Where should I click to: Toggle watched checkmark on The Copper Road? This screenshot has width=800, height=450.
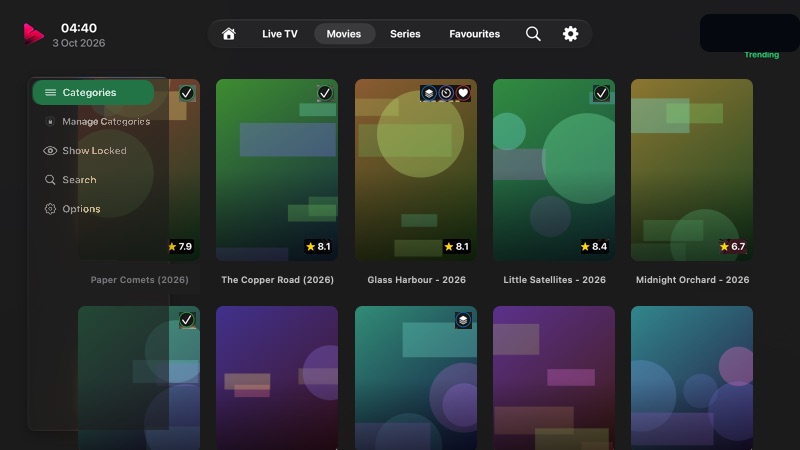pos(325,93)
